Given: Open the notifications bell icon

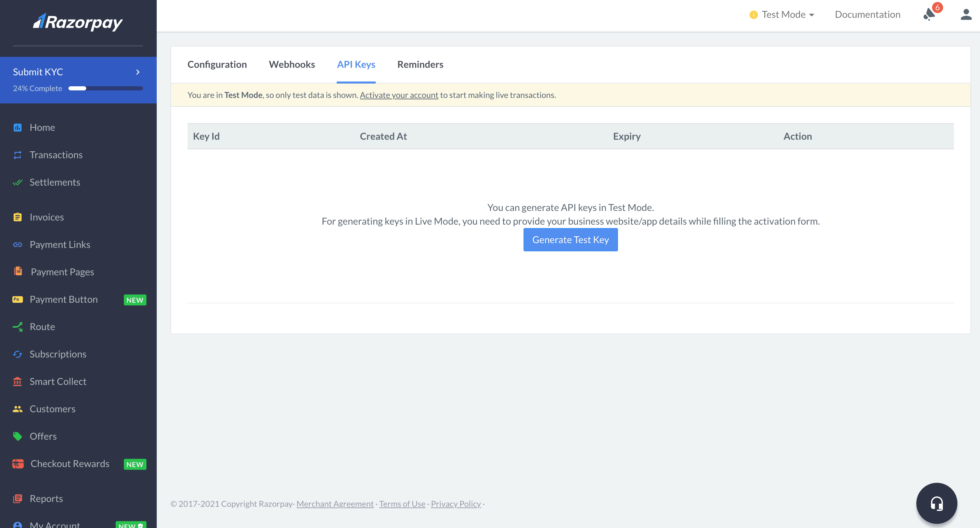Looking at the screenshot, I should (x=929, y=14).
